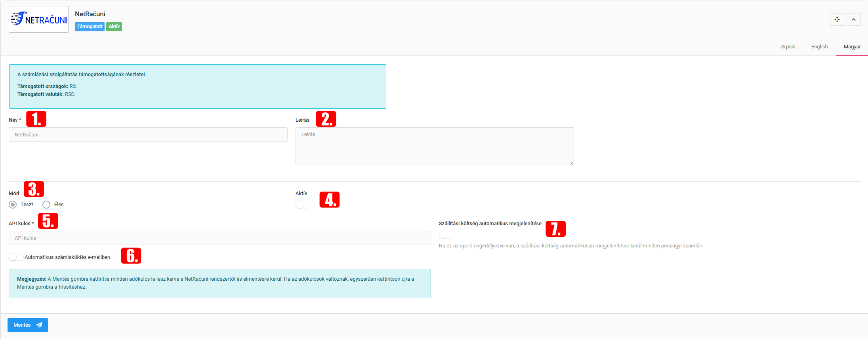
Task: Toggle the Aktív switch
Action: (303, 205)
